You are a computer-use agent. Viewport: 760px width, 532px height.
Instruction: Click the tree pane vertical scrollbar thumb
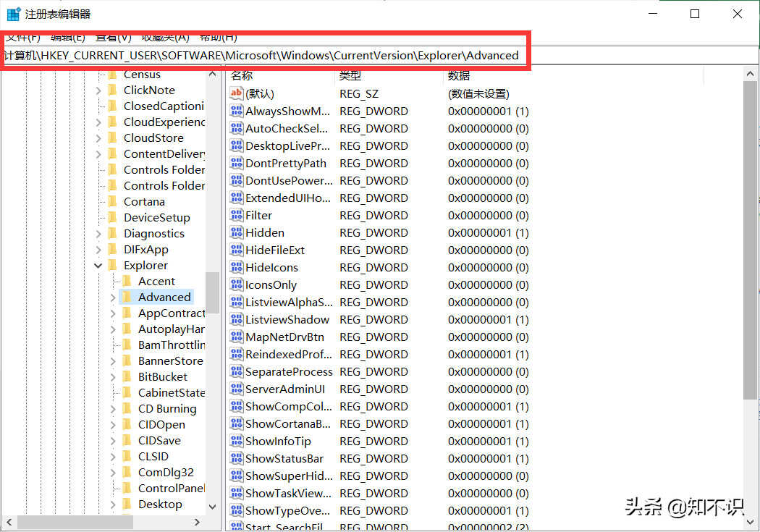(x=212, y=292)
